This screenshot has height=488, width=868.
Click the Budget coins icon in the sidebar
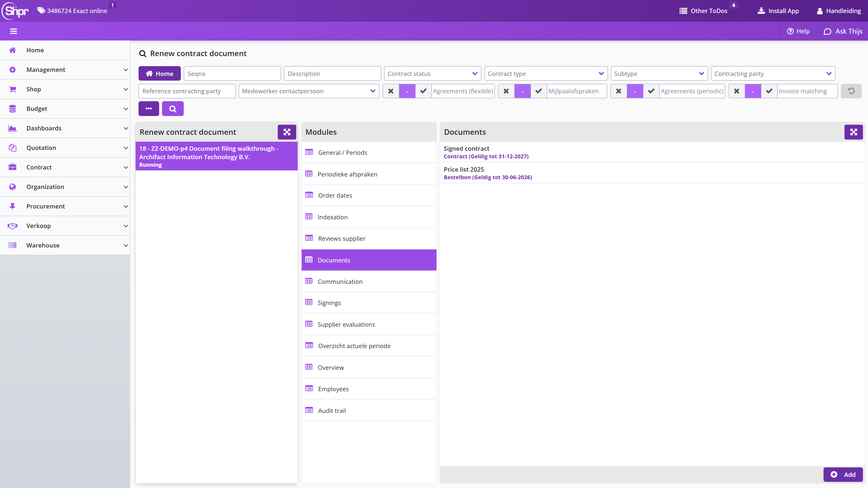12,109
